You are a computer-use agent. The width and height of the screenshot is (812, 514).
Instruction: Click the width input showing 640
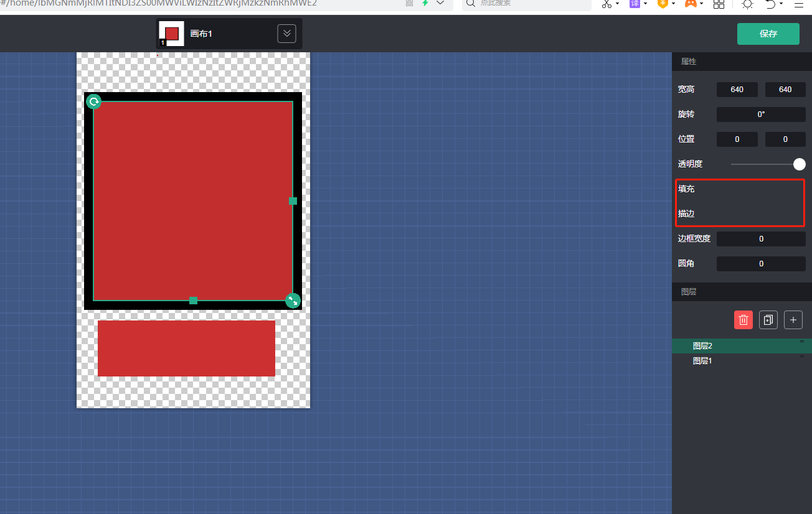click(x=737, y=90)
